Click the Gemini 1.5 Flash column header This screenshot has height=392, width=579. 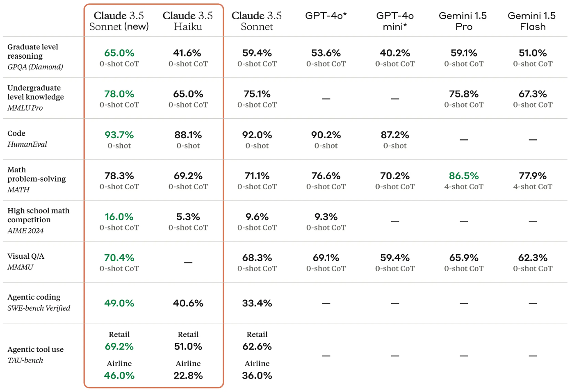[x=532, y=21]
